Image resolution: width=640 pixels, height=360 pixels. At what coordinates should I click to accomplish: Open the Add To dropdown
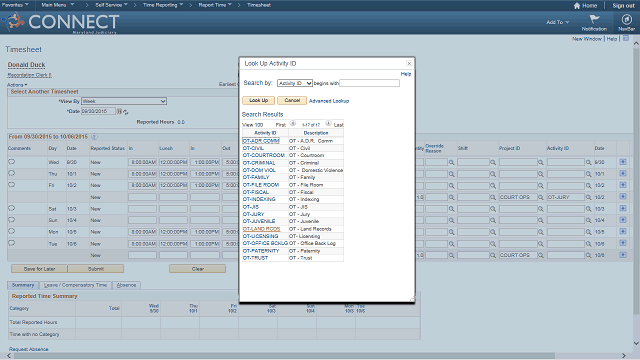tap(558, 22)
